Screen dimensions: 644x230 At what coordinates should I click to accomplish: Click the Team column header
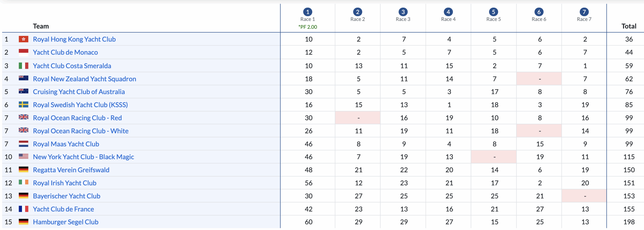pos(41,26)
